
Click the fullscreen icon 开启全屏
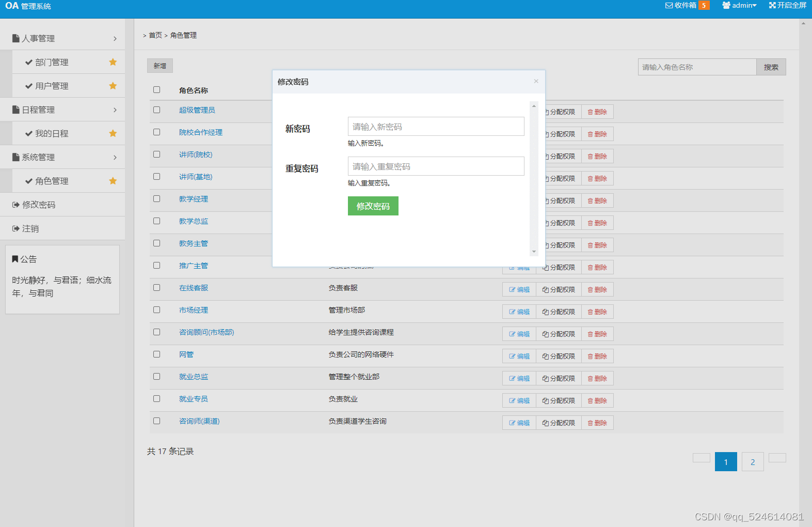coord(772,5)
